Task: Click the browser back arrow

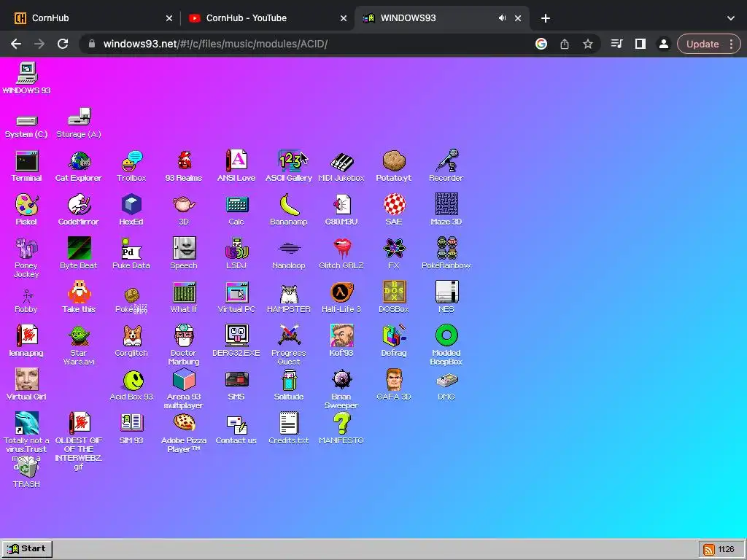Action: [x=16, y=44]
